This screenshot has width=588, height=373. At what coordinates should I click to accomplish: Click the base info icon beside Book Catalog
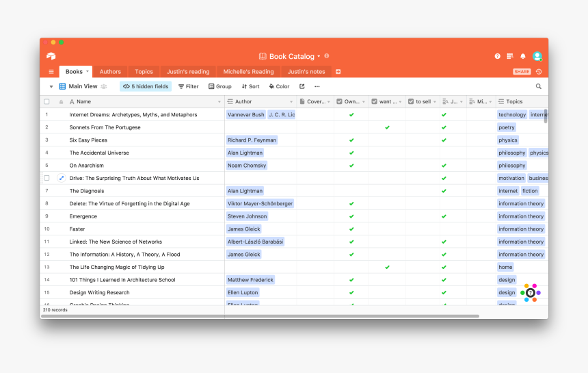pos(327,56)
